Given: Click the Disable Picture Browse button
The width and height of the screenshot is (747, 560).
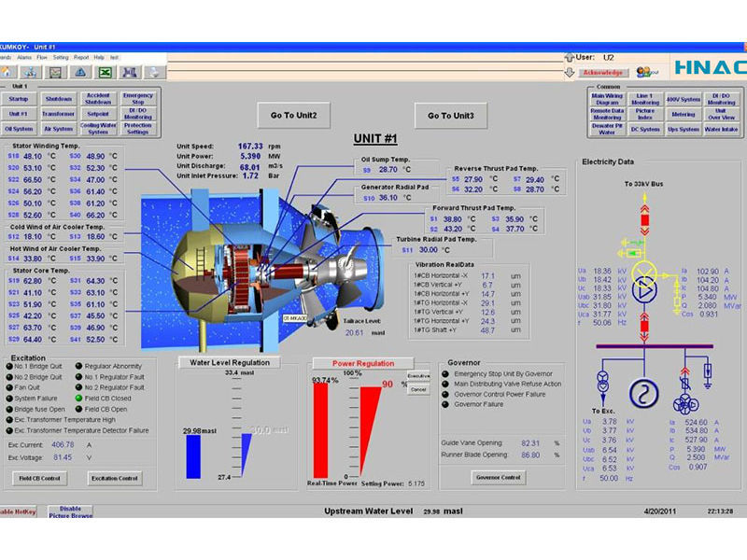Looking at the screenshot, I should click(x=71, y=511).
